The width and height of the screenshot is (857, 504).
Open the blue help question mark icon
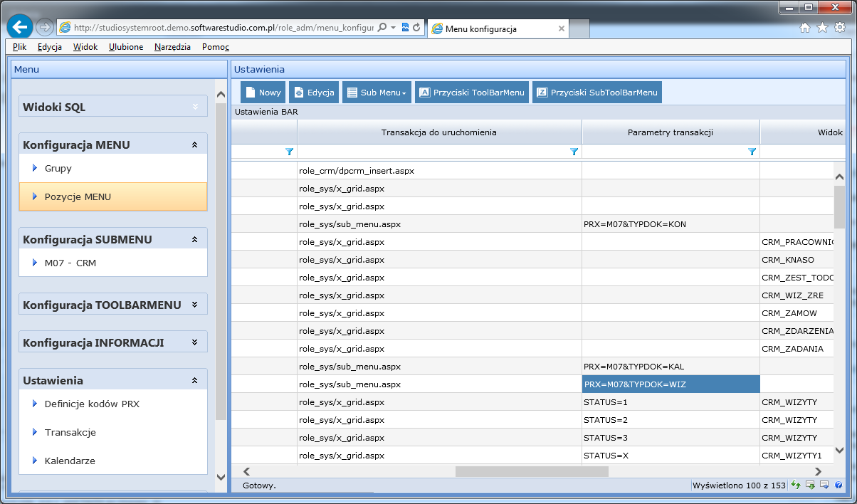[838, 485]
